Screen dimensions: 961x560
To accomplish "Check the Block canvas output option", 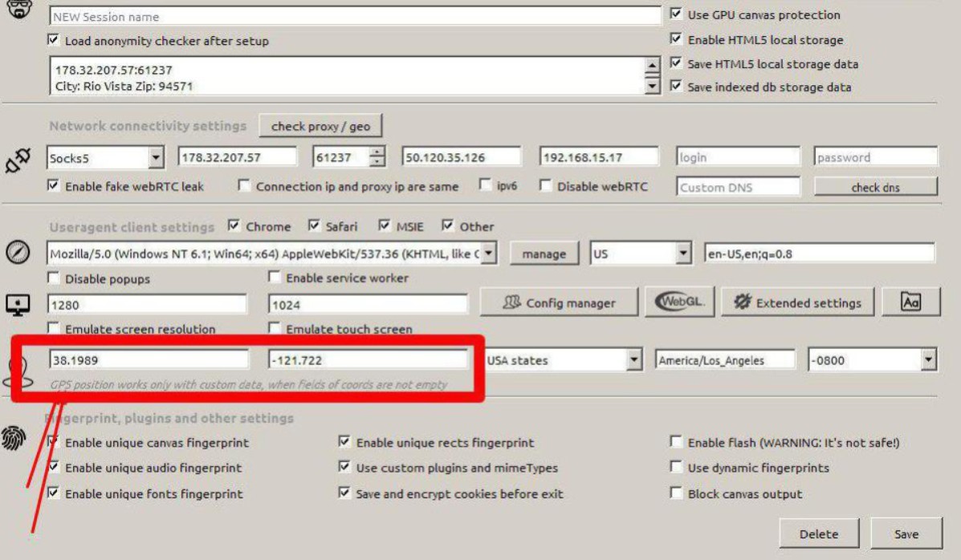I will pyautogui.click(x=676, y=493).
